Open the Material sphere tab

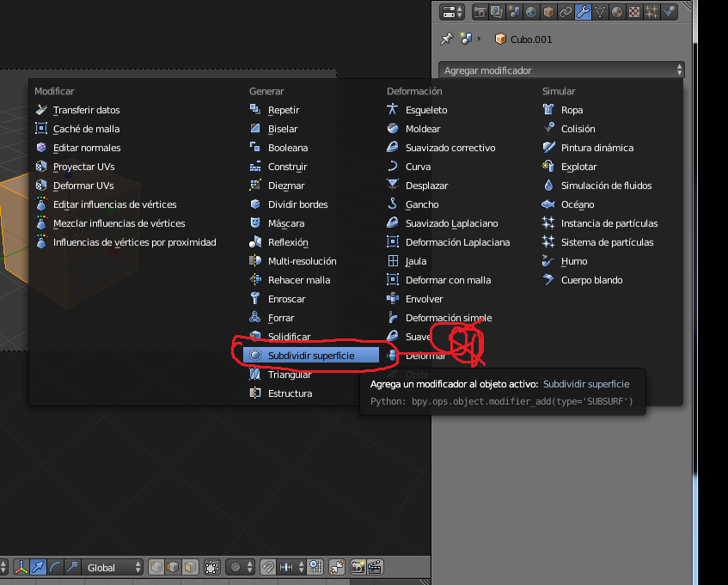coord(617,12)
